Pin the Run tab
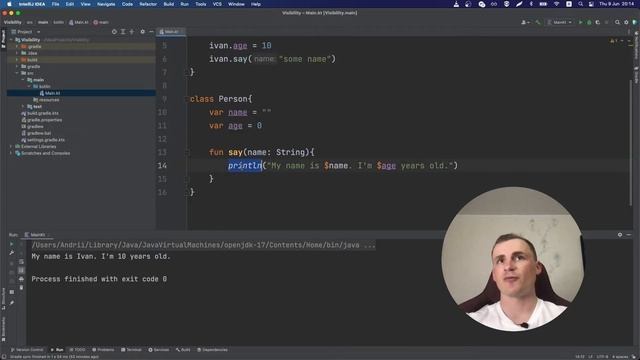Image resolution: width=640 pixels, height=360 pixels. (x=12, y=303)
